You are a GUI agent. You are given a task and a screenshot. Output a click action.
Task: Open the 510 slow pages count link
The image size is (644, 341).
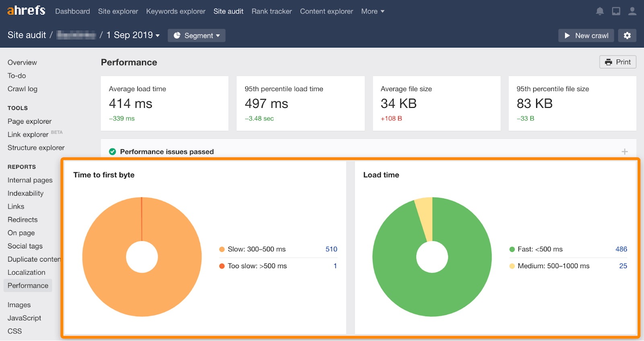coord(331,249)
